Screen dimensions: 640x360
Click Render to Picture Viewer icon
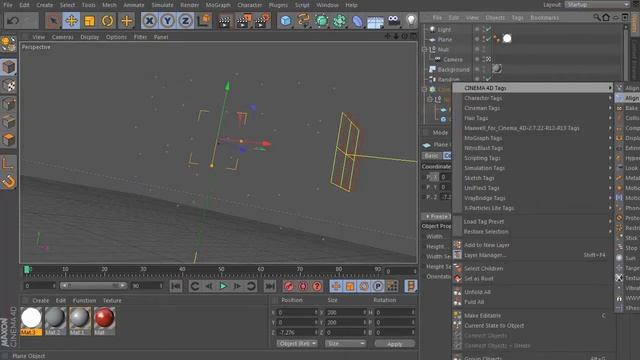243,21
